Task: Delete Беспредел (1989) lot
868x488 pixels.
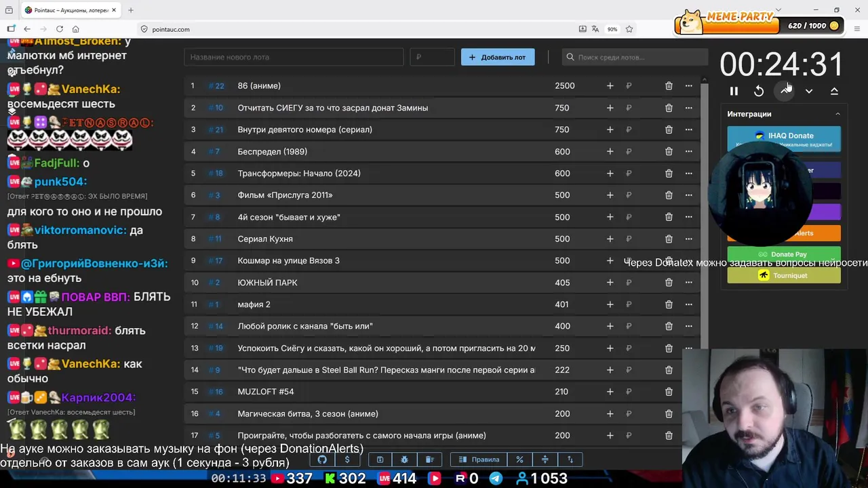Action: [669, 151]
